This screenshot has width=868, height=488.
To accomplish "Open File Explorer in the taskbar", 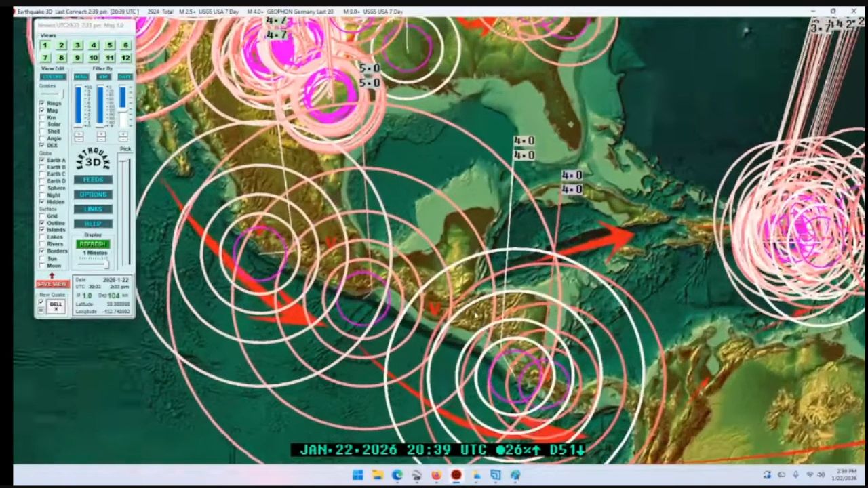I will pyautogui.click(x=377, y=475).
